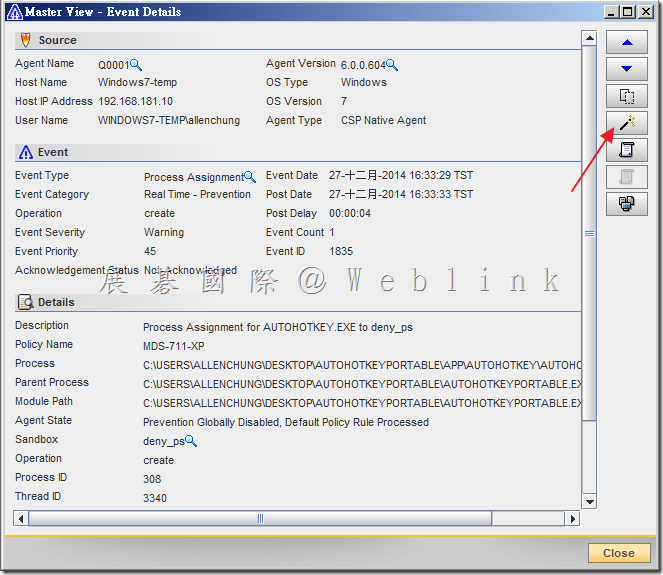Viewport: 663px width, 575px height.
Task: Maximize the Event Details window
Action: (628, 11)
